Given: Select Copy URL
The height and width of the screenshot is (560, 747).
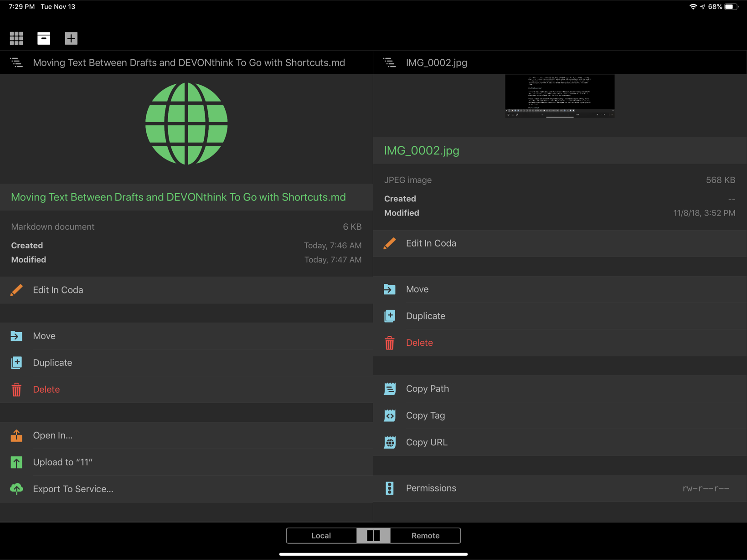Looking at the screenshot, I should tap(560, 442).
